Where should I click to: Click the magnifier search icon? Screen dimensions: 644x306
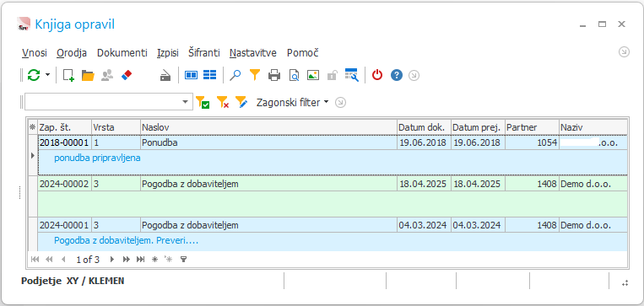tap(235, 75)
